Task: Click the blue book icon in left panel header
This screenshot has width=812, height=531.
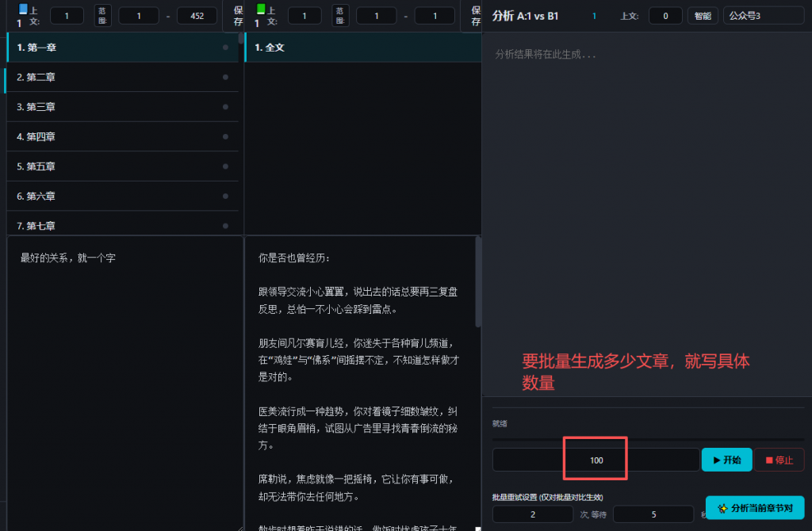Action: (22, 9)
